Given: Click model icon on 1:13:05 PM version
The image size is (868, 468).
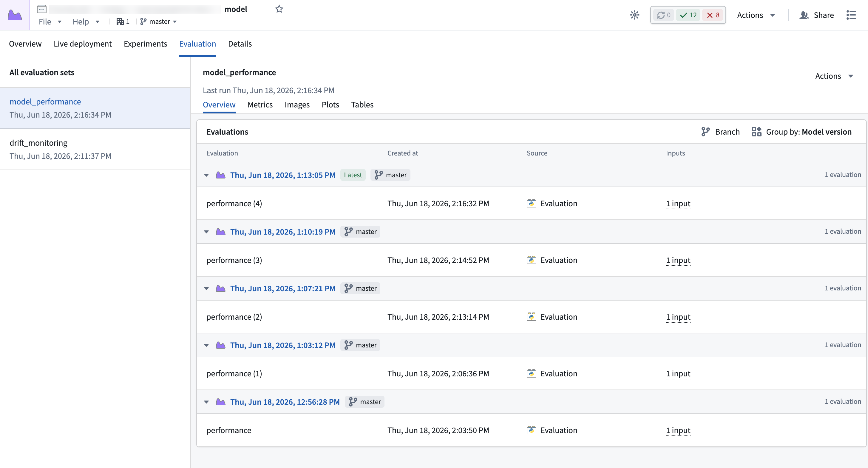Looking at the screenshot, I should [220, 175].
